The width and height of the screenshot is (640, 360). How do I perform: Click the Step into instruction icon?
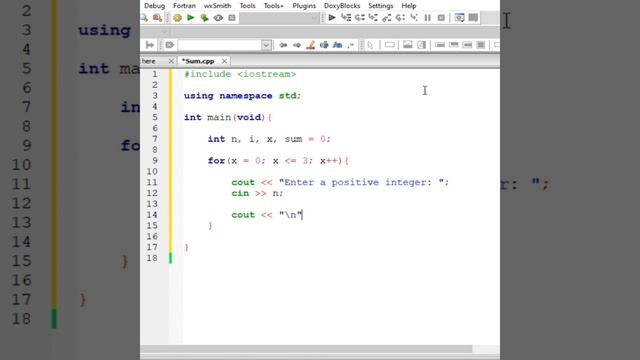[414, 18]
